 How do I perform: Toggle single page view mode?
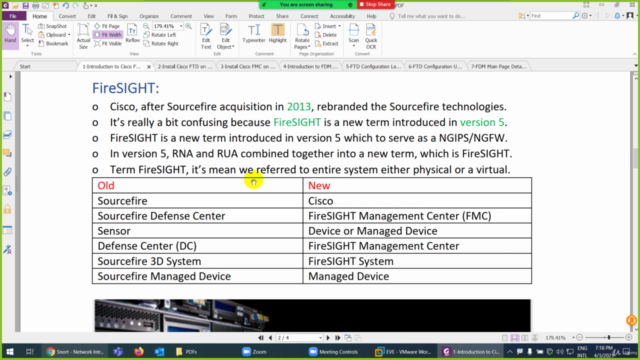505,338
